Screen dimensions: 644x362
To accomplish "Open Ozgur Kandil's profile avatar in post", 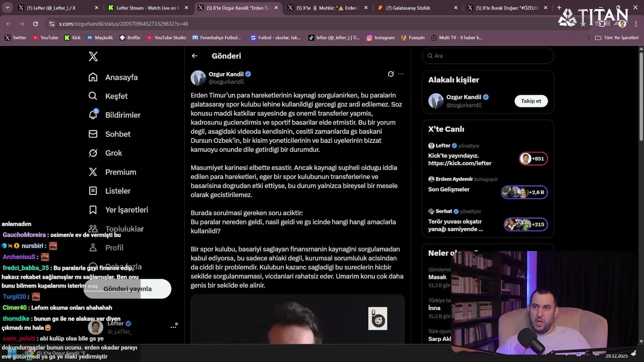I will pyautogui.click(x=198, y=78).
